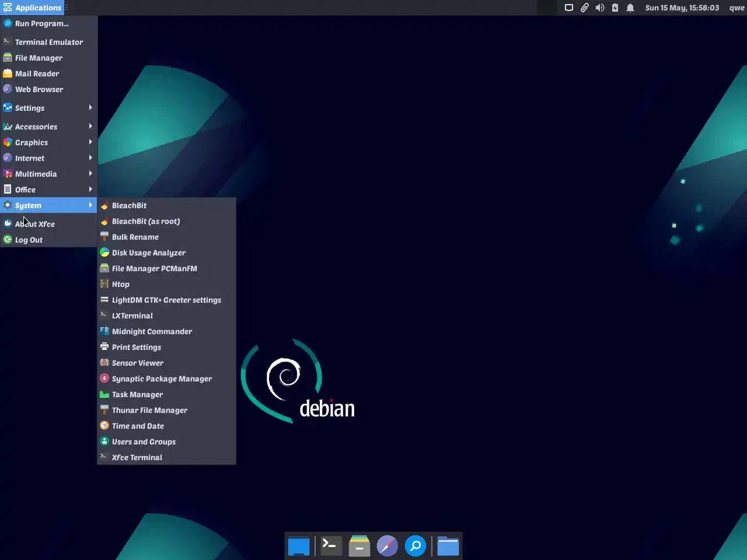Image resolution: width=747 pixels, height=560 pixels.
Task: Open Web Browser menu entry
Action: (48, 89)
